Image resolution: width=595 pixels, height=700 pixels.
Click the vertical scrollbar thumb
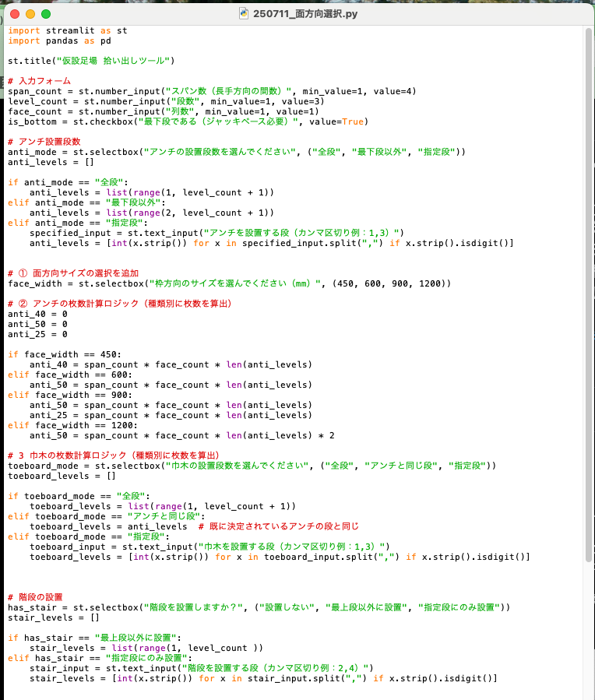coord(588,294)
